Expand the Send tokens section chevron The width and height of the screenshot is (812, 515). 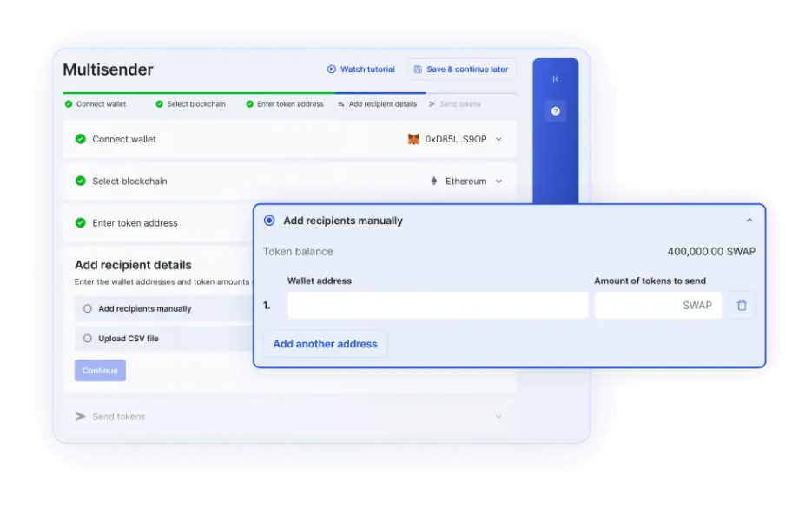coord(498,416)
